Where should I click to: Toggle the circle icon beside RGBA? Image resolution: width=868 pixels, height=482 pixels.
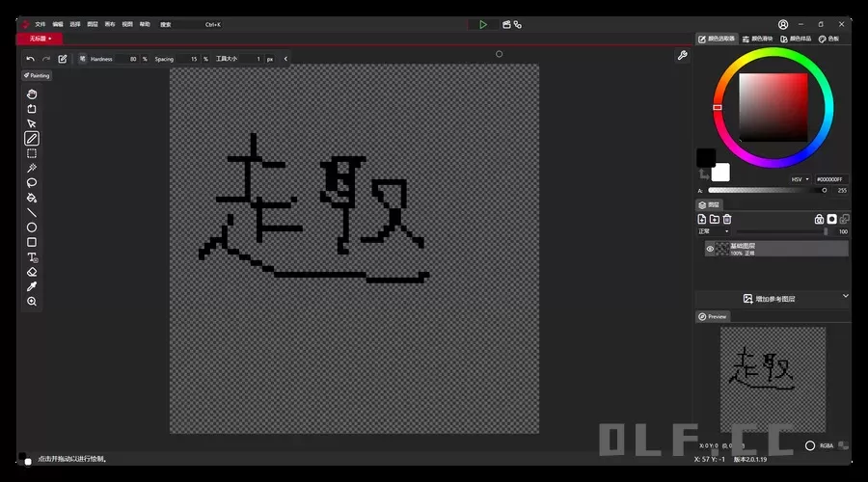pyautogui.click(x=810, y=445)
